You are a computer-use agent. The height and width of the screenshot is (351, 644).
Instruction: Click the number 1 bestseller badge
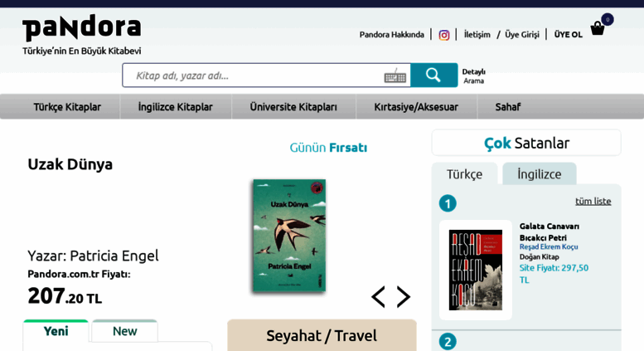click(x=448, y=203)
